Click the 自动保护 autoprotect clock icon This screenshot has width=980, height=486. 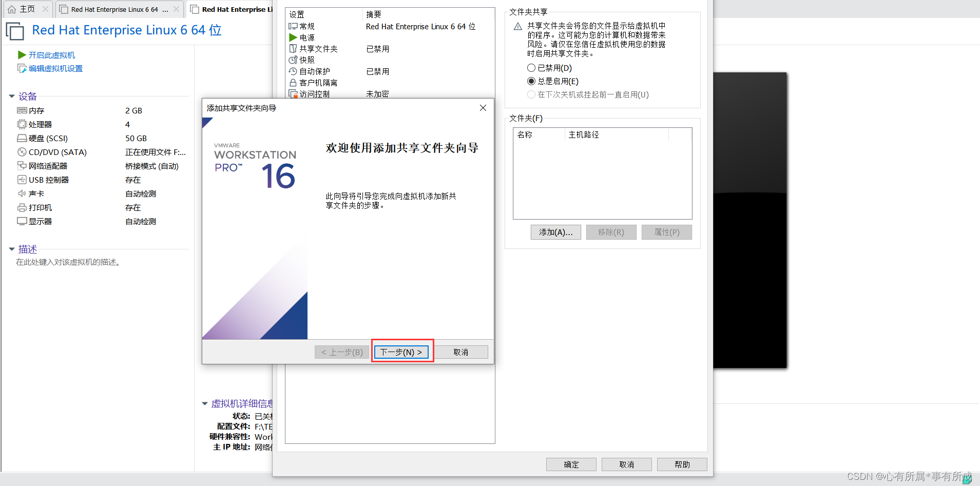click(x=293, y=71)
